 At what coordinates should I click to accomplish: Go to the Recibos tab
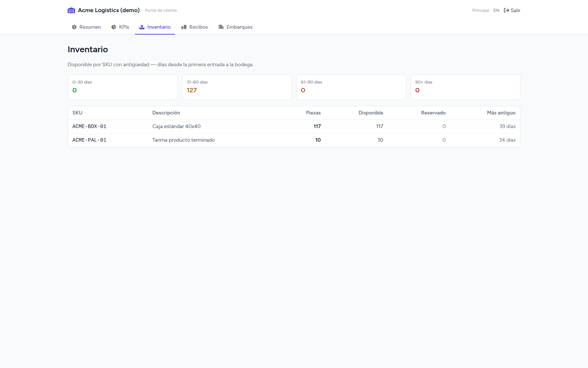pos(194,27)
